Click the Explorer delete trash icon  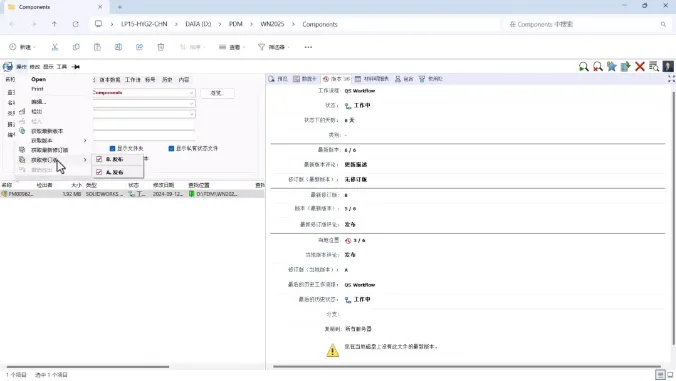click(x=161, y=47)
